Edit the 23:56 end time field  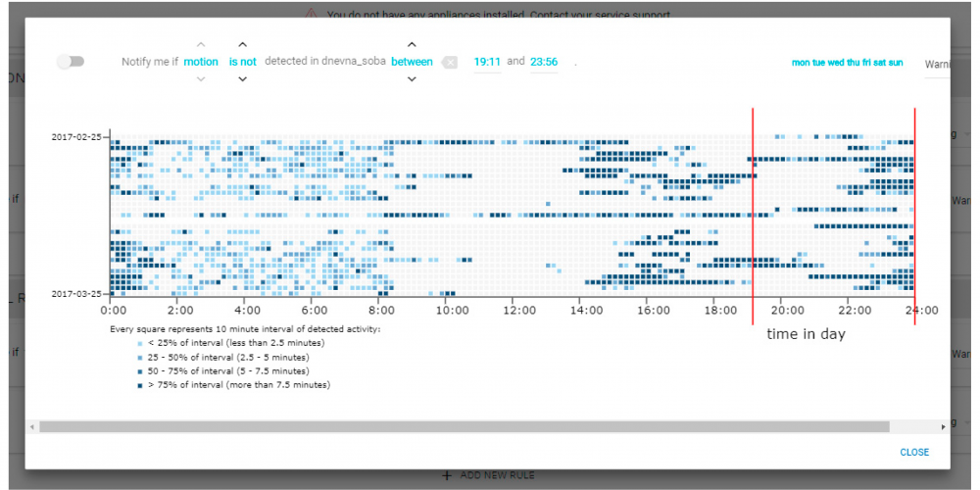point(544,63)
